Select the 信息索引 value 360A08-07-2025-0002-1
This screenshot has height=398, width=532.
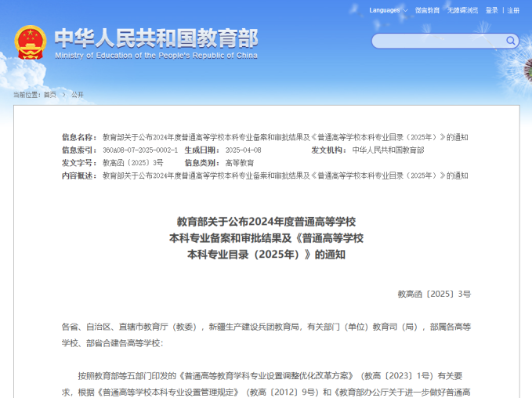(140, 150)
